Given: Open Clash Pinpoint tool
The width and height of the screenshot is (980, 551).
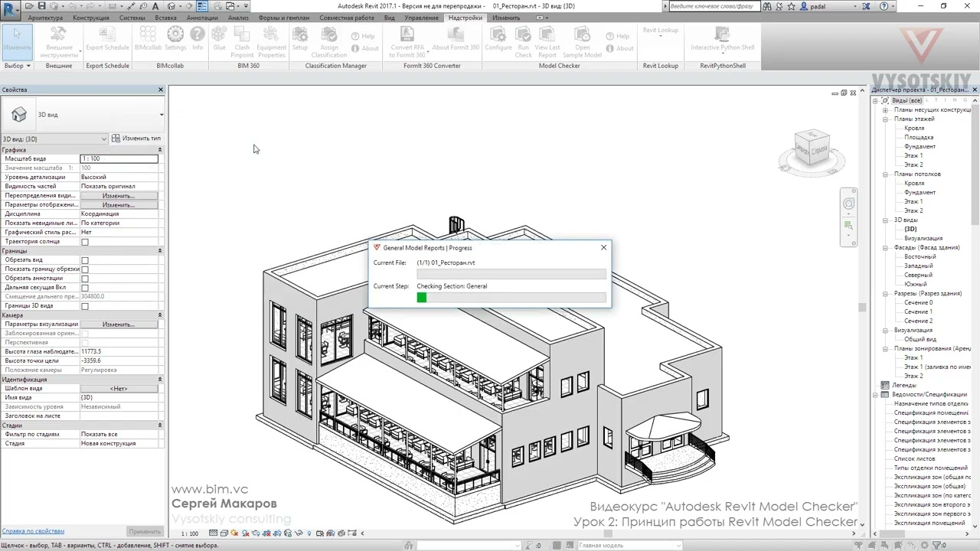Looking at the screenshot, I should pyautogui.click(x=242, y=41).
